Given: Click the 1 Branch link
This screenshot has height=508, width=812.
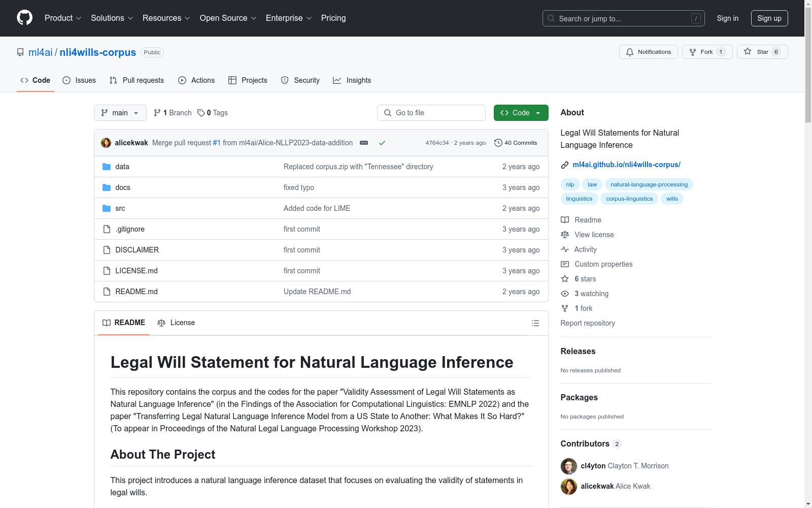Looking at the screenshot, I should pos(173,113).
